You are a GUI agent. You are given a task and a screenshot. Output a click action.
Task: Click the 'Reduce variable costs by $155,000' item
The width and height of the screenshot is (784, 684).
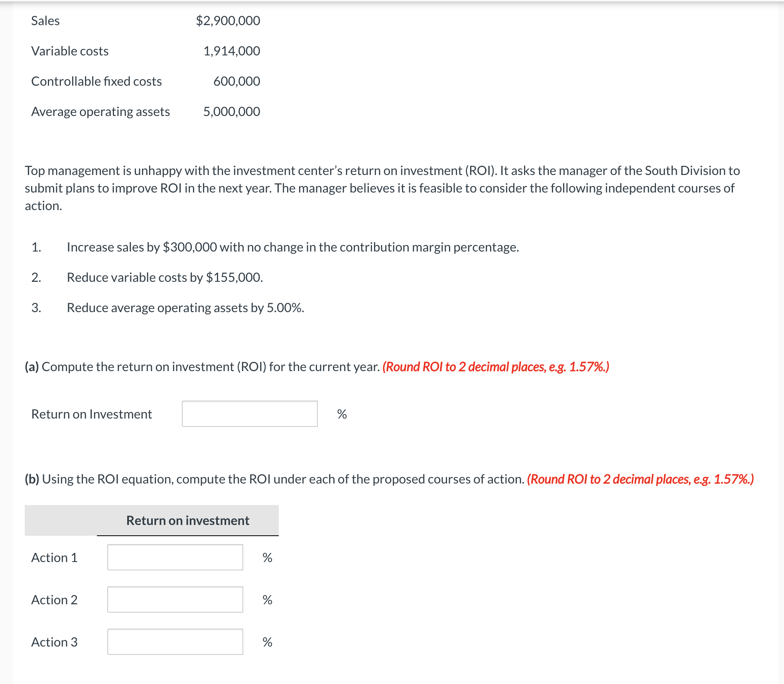(x=165, y=277)
